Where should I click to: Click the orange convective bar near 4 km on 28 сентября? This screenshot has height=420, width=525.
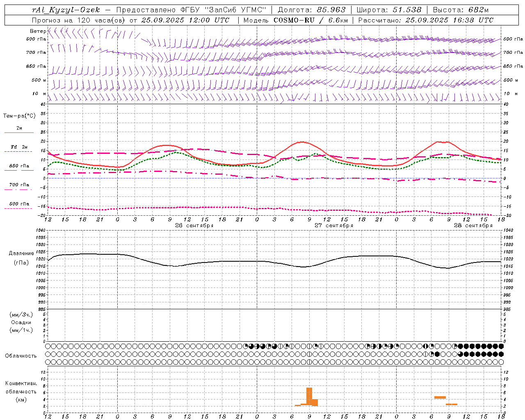click(x=440, y=397)
